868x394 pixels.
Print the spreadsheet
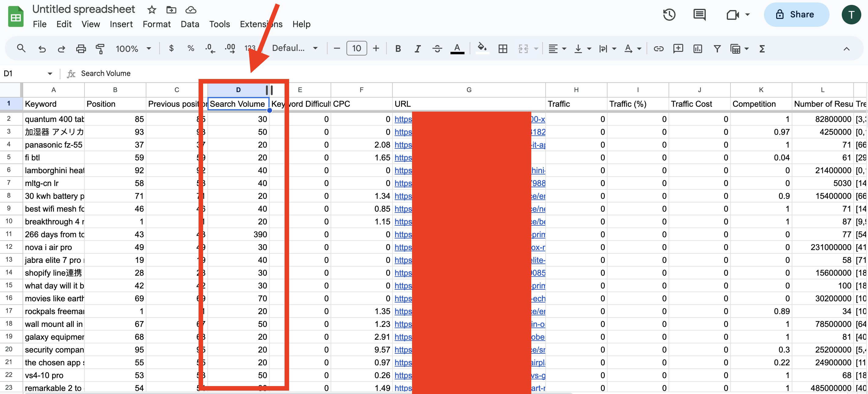[81, 48]
